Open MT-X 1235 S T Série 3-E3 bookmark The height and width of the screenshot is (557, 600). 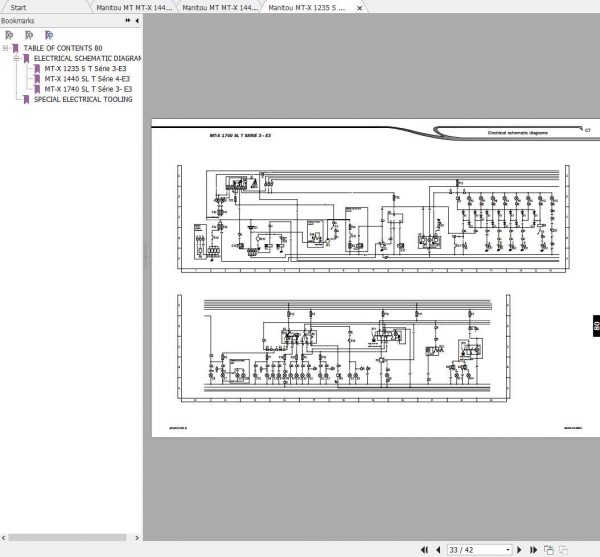pos(85,69)
